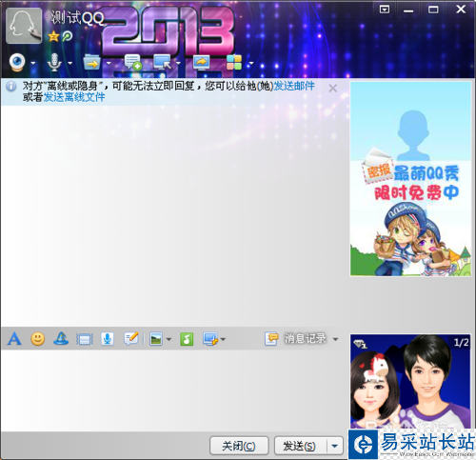This screenshot has height=460, width=476.
Task: Click the info icon in notice bar
Action: pos(11,86)
